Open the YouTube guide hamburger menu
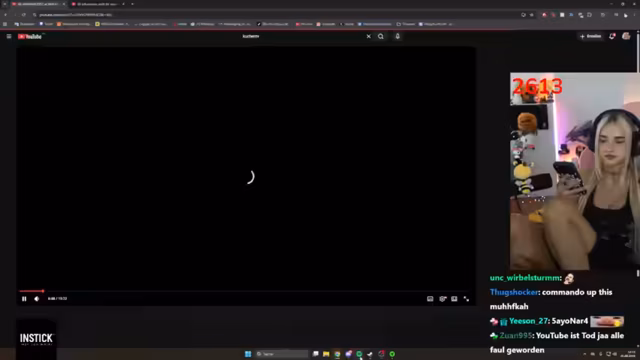This screenshot has width=640, height=360. point(9,36)
